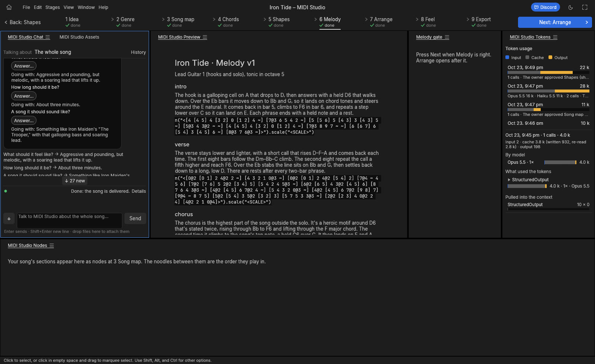
Task: Open the View menu
Action: pos(68,7)
